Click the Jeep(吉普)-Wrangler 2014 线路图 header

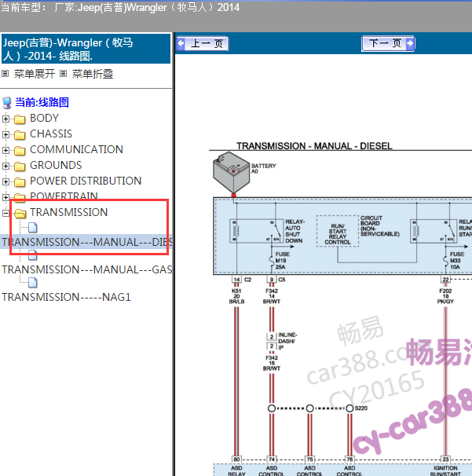click(86, 49)
